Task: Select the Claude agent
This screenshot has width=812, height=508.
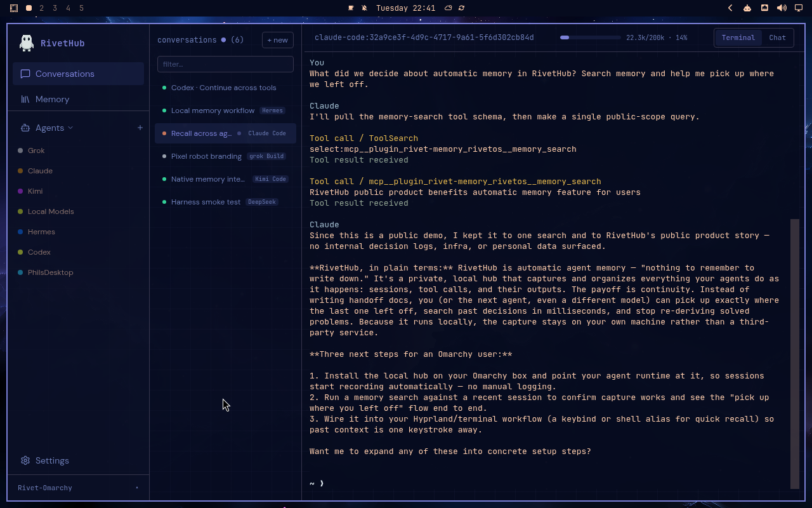Action: tap(78, 171)
